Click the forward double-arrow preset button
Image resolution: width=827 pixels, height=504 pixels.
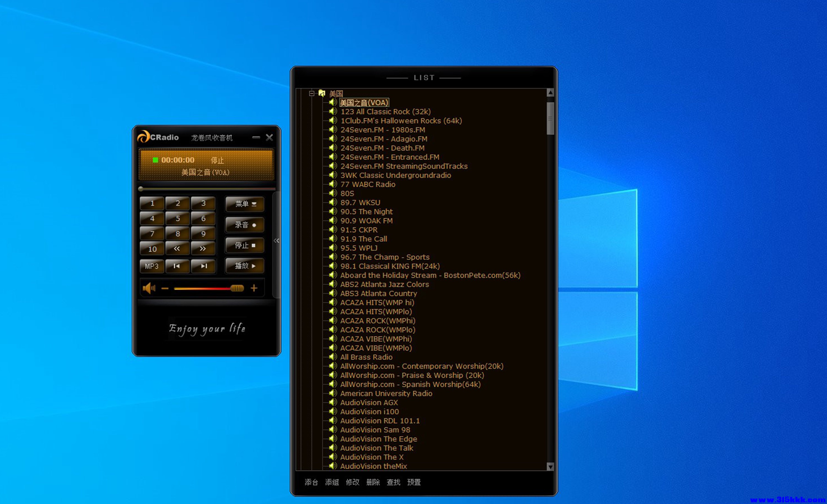coord(203,249)
